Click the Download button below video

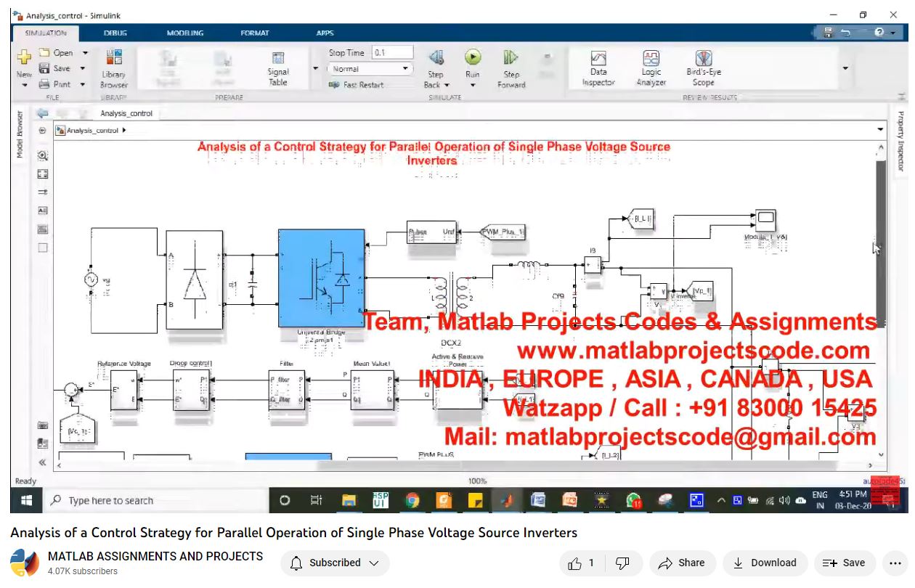tap(765, 563)
